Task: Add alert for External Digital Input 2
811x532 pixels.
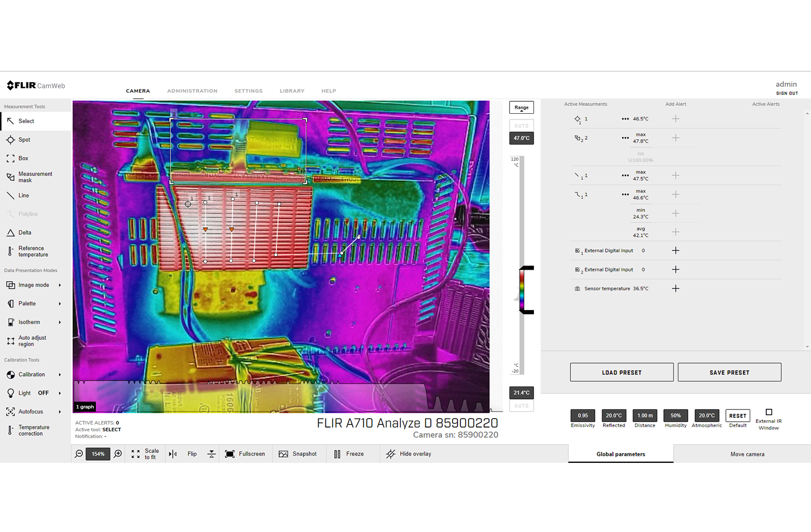Action: coord(675,270)
